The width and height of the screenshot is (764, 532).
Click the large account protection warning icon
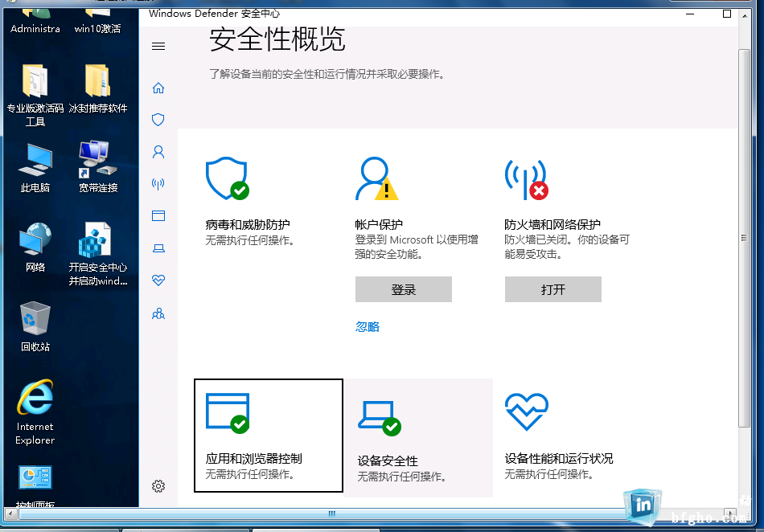[376, 178]
